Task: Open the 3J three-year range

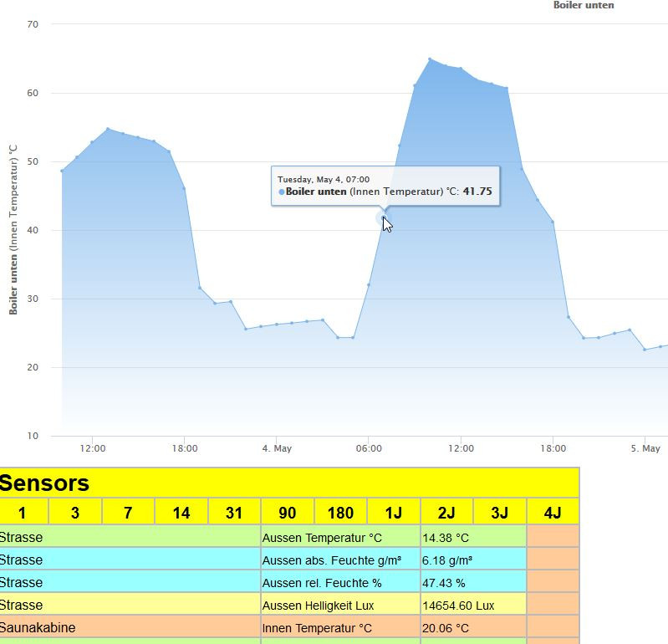Action: (499, 512)
